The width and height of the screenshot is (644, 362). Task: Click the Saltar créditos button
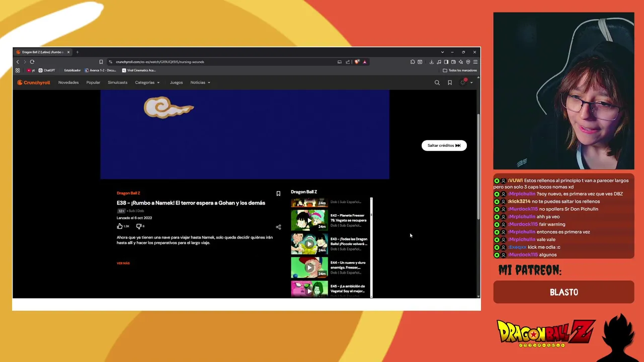pyautogui.click(x=444, y=145)
